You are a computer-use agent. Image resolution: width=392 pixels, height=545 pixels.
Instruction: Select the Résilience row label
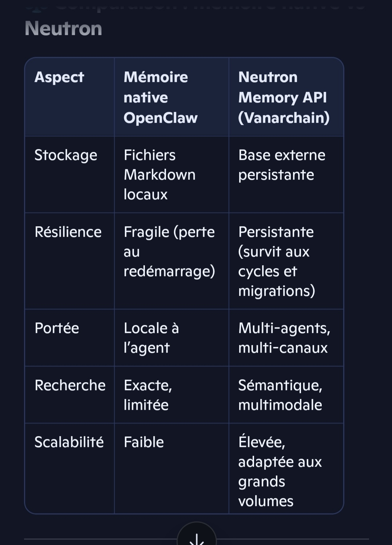(68, 232)
